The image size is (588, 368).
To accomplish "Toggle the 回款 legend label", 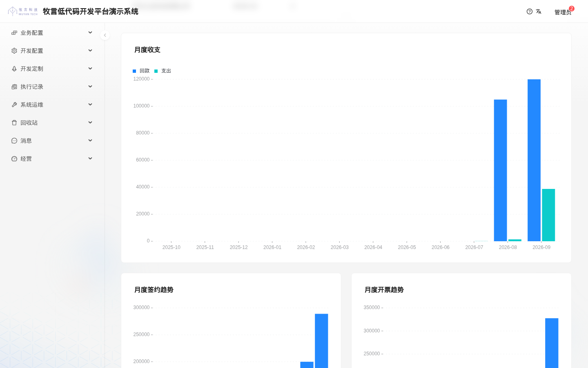I will point(145,71).
